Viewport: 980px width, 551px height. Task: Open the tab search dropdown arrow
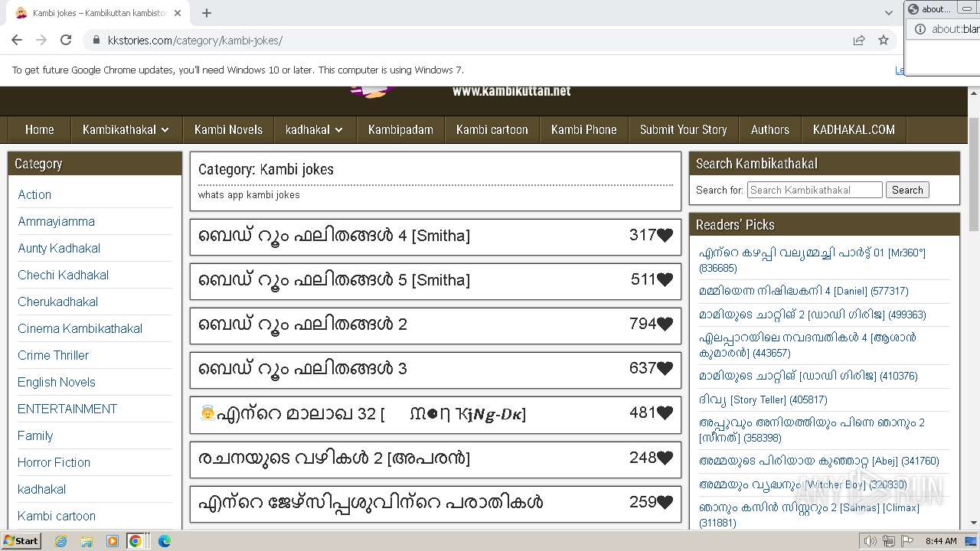(888, 13)
